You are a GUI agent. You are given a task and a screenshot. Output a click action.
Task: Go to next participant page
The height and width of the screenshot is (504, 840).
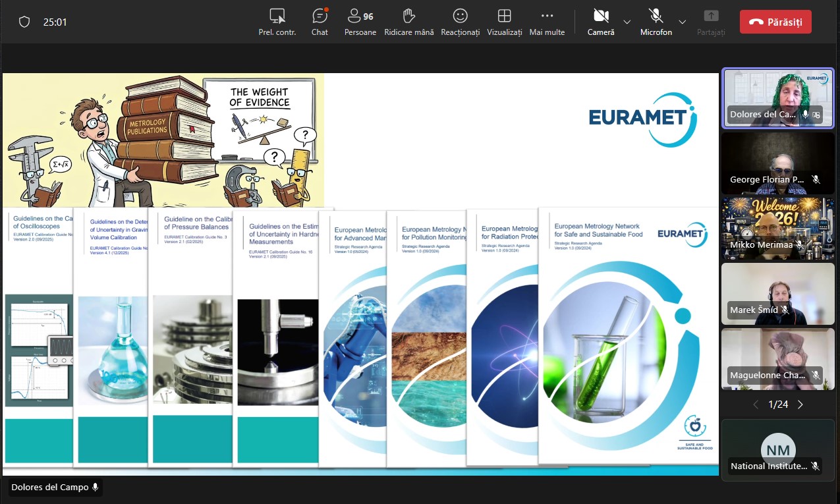pos(800,405)
